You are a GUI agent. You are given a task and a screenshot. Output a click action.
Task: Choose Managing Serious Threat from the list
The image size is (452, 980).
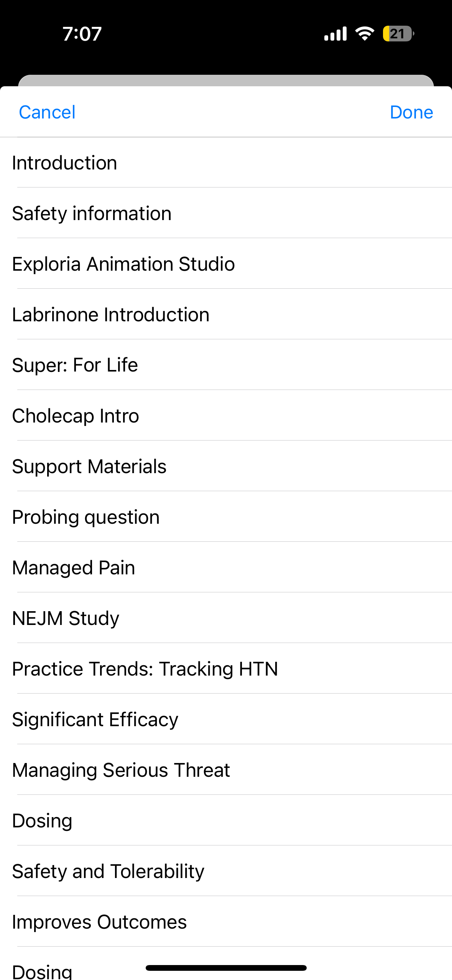121,770
